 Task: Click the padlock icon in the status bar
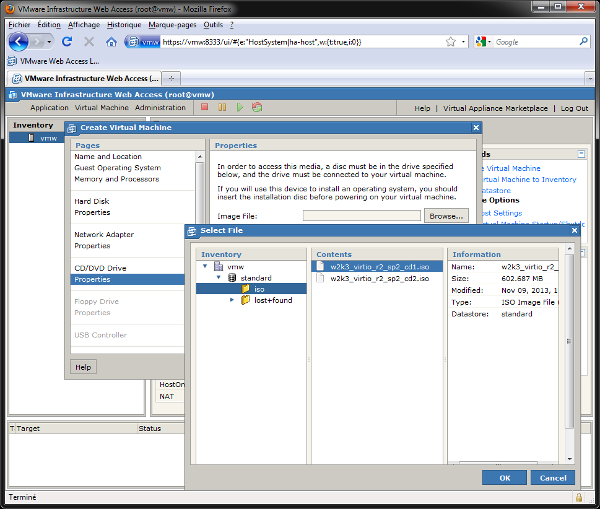pos(579,497)
